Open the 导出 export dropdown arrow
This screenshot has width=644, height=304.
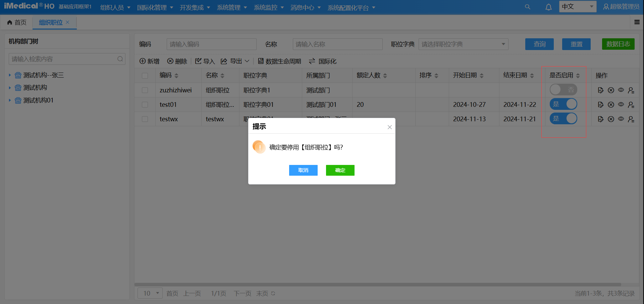click(248, 61)
